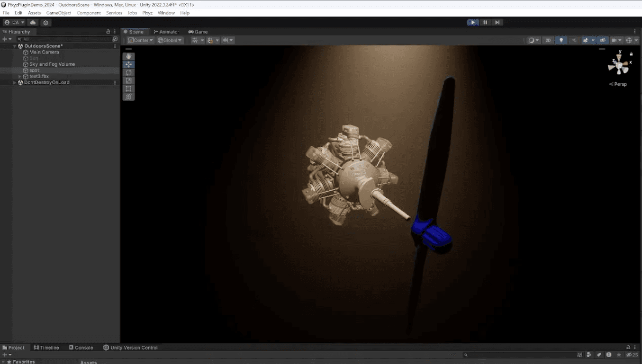Toggle scene lighting bulb
The image size is (642, 364).
tap(561, 40)
